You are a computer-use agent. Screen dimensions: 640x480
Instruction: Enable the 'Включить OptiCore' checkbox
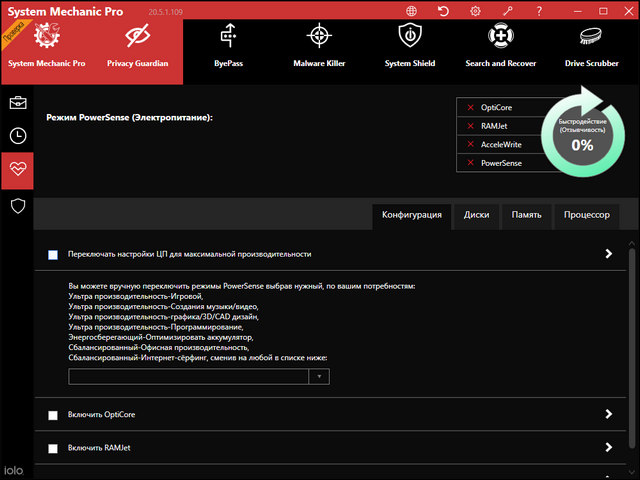coord(53,415)
